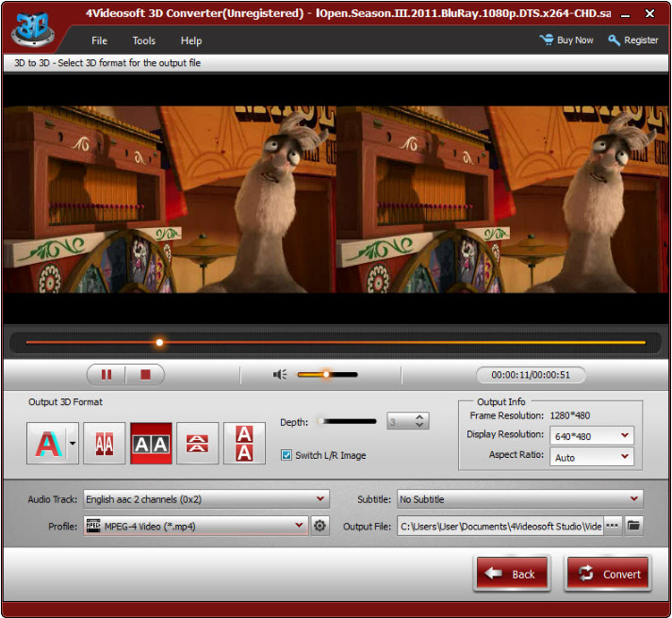Image resolution: width=672 pixels, height=618 pixels.
Task: Open the Aspect Ratio dropdown
Action: [592, 457]
